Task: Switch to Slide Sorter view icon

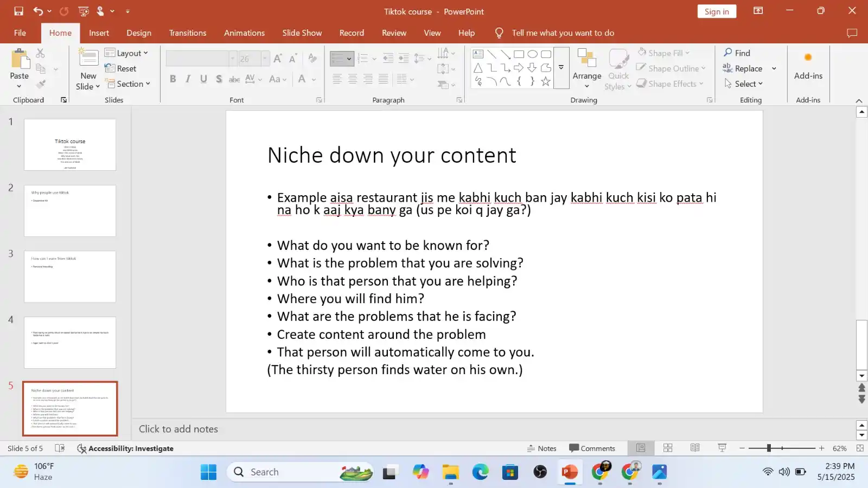Action: tap(668, 448)
